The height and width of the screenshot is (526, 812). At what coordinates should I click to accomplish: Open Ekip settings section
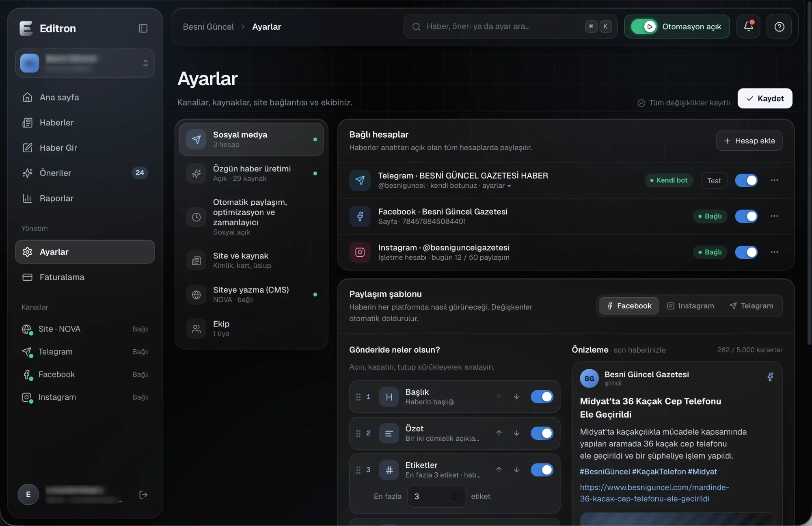click(x=251, y=329)
